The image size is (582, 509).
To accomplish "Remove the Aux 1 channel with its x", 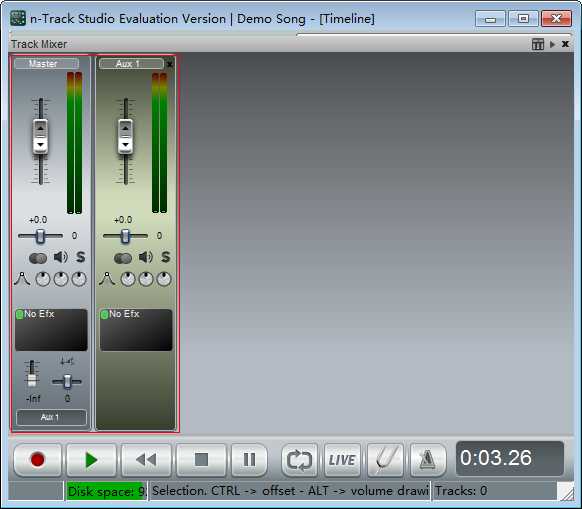I will pos(169,64).
